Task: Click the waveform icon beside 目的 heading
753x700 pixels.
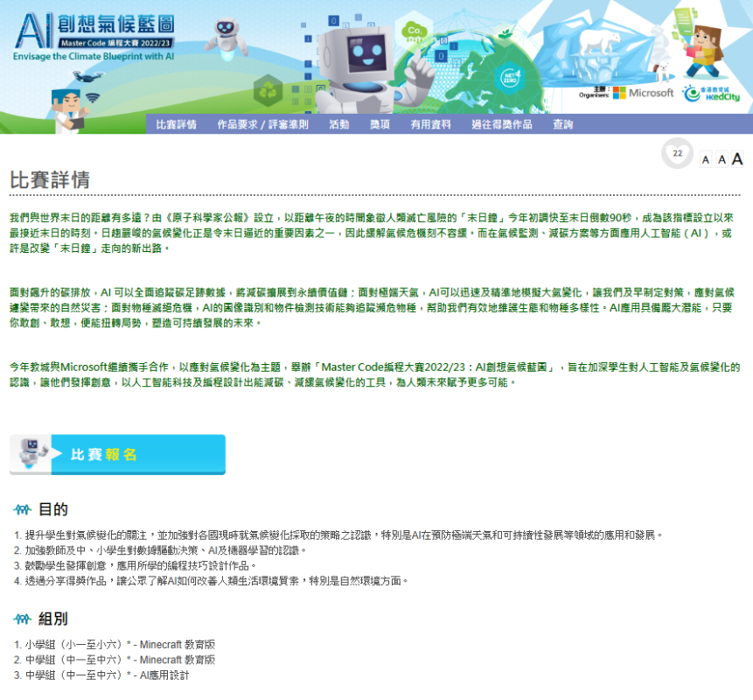Action: click(x=23, y=510)
